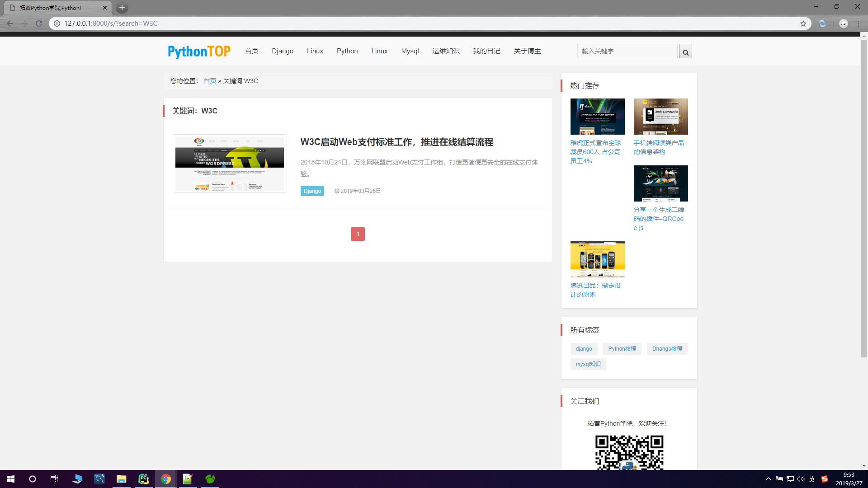Image resolution: width=868 pixels, height=488 pixels.
Task: Show hidden system tray icons
Action: coord(768,479)
